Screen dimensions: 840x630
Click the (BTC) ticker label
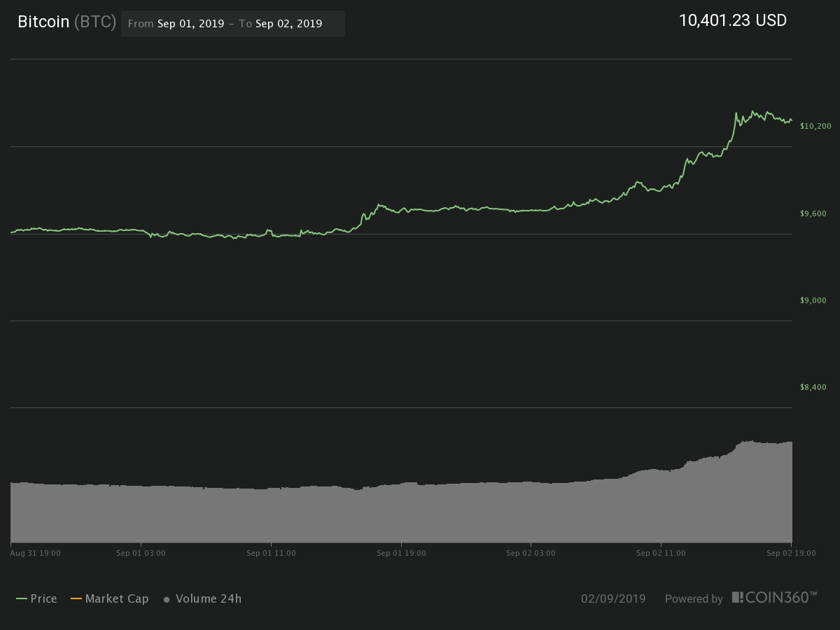point(95,22)
